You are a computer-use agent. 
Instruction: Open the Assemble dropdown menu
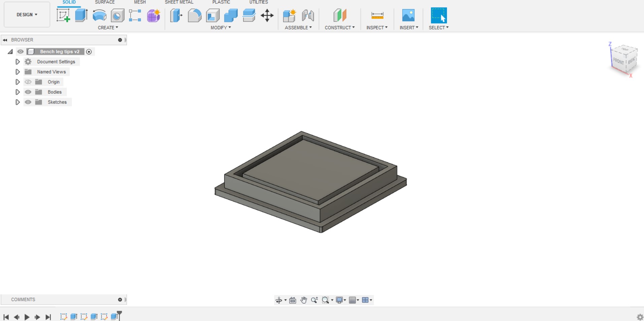[x=298, y=28]
